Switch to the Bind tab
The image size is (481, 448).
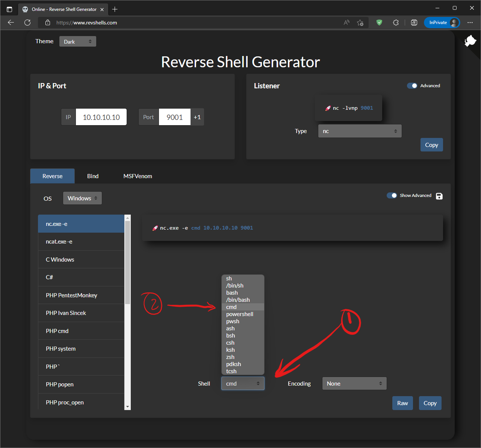coord(93,176)
